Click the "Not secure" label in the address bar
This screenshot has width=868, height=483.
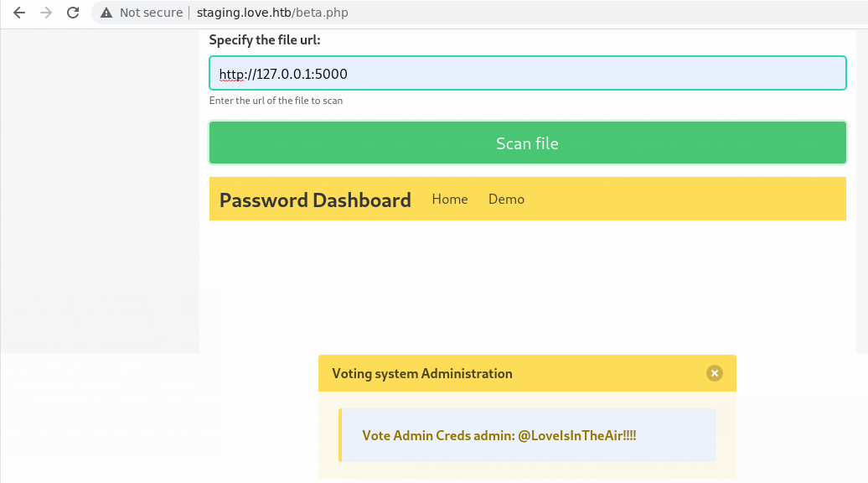[x=151, y=13]
